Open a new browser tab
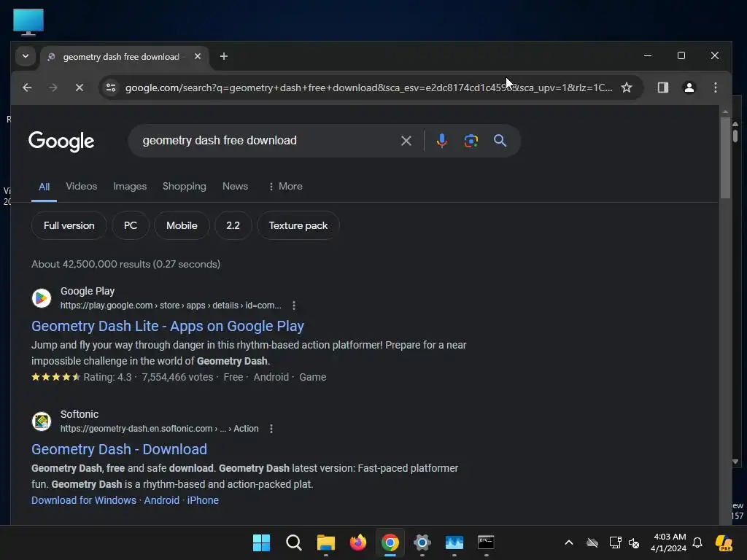Screen dimensions: 747x560 223,56
